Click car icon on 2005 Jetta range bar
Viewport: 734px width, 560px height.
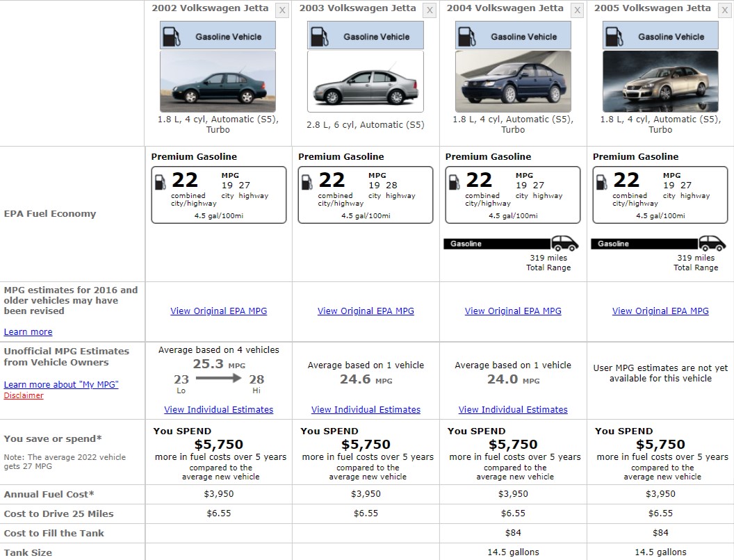712,243
